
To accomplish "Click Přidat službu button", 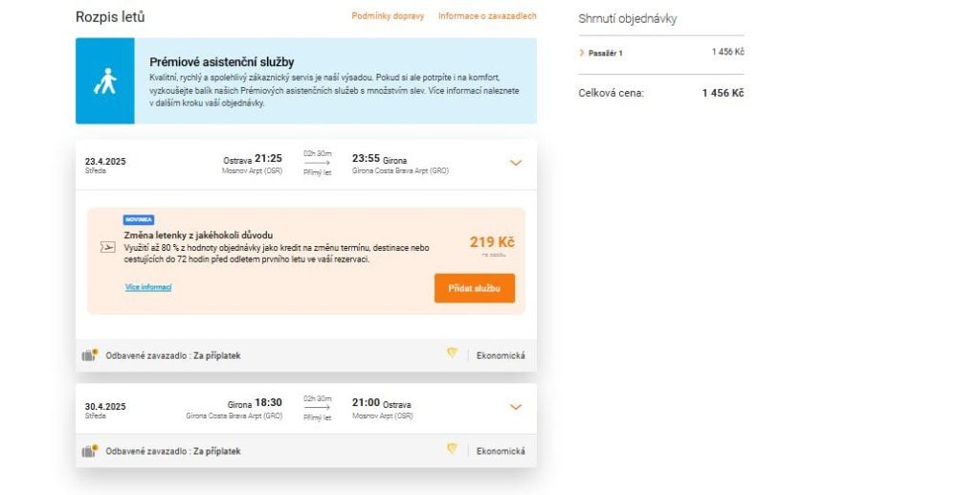I will click(475, 288).
